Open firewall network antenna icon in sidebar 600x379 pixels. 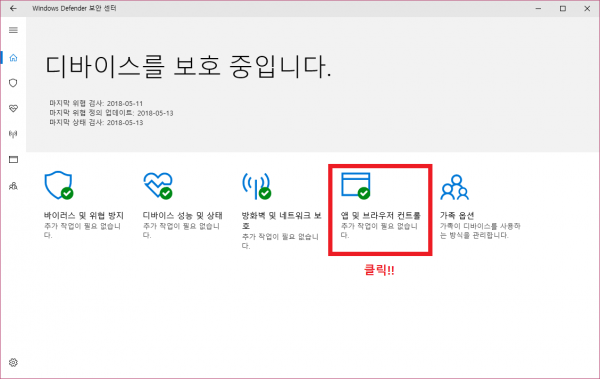pos(13,134)
